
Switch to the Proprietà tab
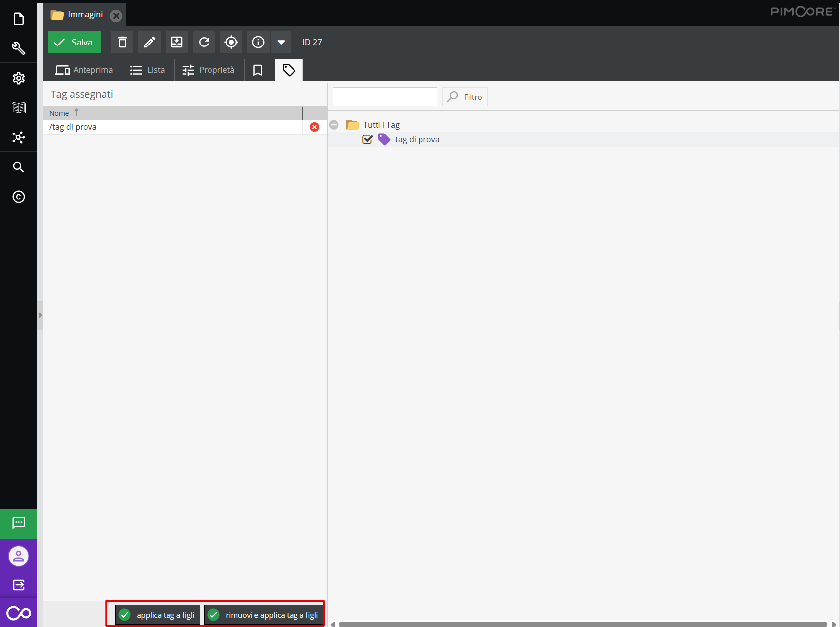209,70
